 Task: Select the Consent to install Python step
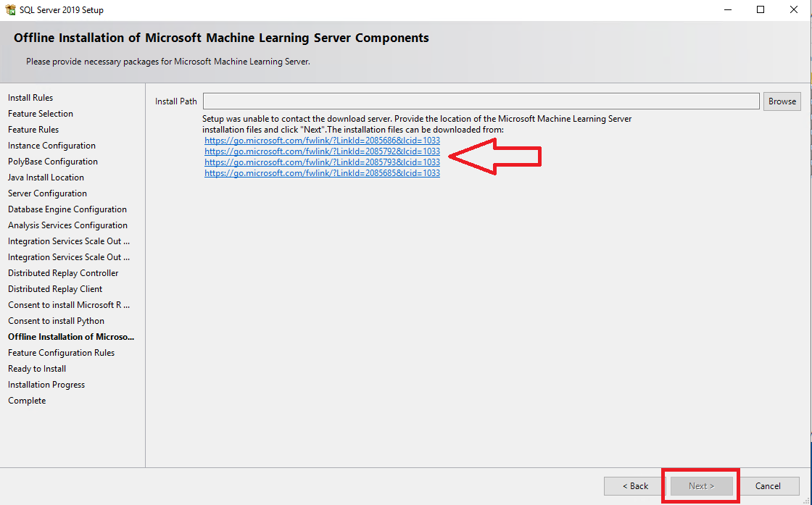coord(56,321)
